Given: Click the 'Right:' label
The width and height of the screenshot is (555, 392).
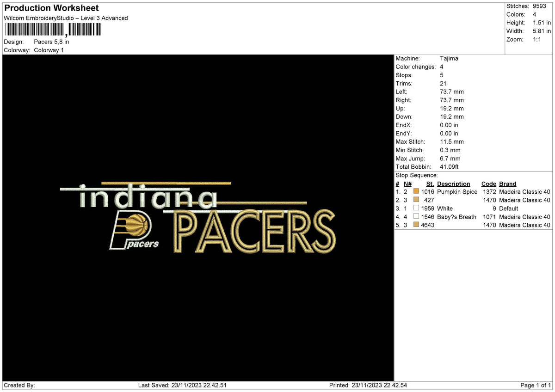Looking at the screenshot, I should (404, 100).
